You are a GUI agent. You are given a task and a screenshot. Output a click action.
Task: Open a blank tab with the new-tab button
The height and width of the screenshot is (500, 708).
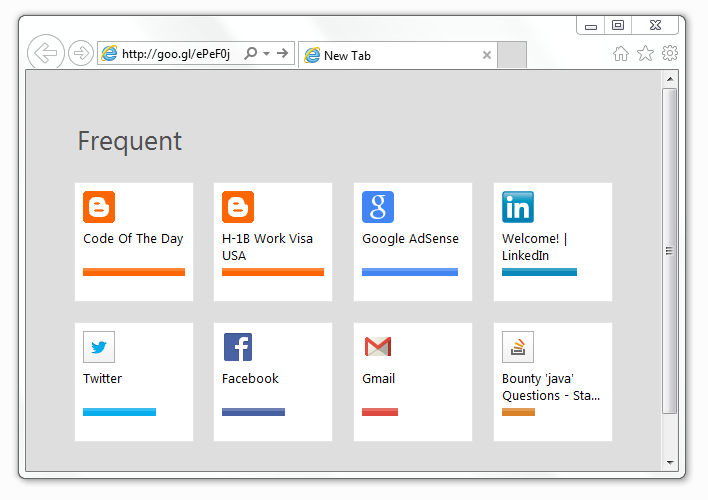coord(512,55)
